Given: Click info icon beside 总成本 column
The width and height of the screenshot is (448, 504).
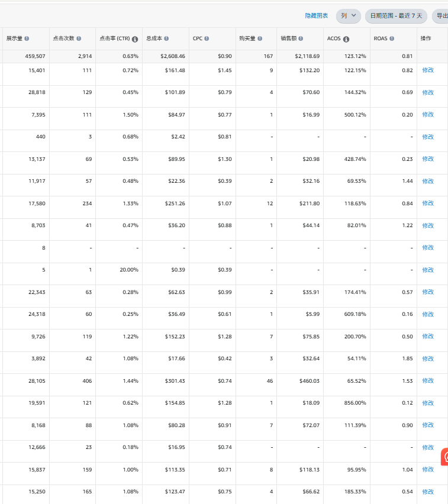Looking at the screenshot, I should click(x=166, y=38).
